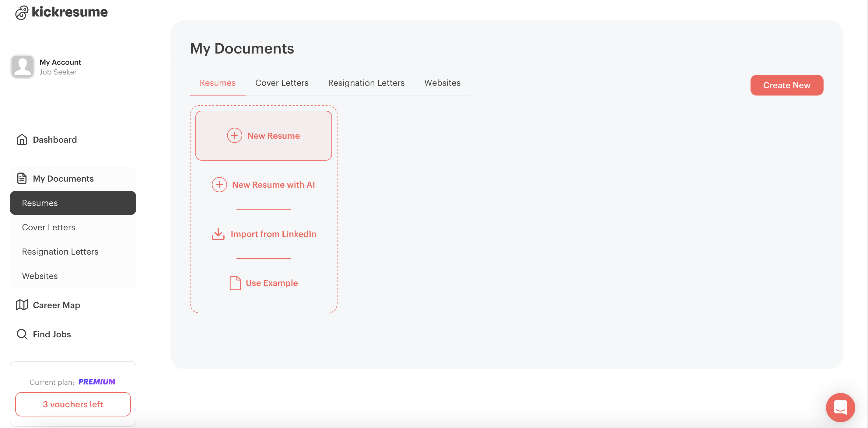868x428 pixels.
Task: Click the Use Example page icon
Action: pyautogui.click(x=235, y=283)
